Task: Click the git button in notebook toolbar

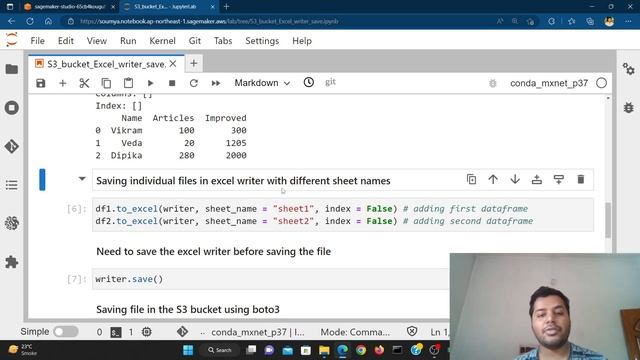Action: point(330,82)
